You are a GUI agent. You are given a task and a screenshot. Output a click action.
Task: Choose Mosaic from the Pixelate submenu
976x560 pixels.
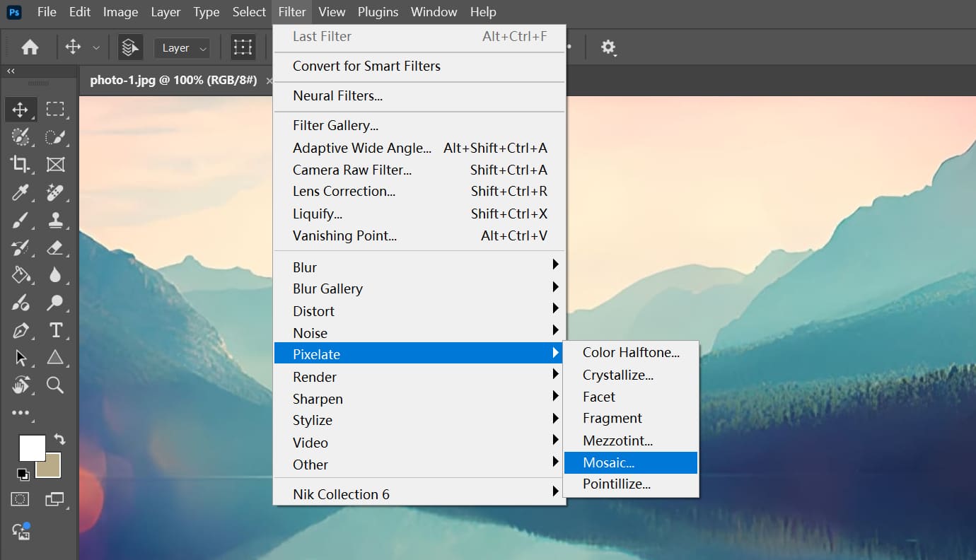[x=610, y=462]
